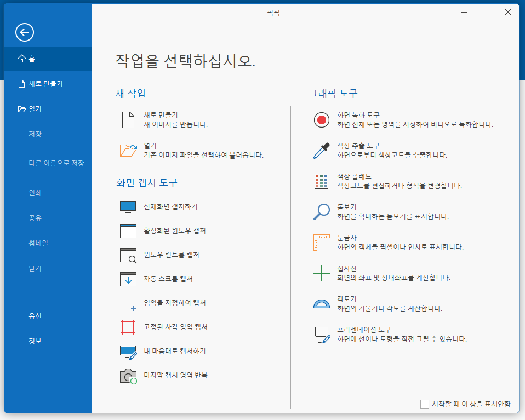Viewport: 525px width, 420px height.
Task: Maximize the 픽픽 window
Action: [486, 13]
